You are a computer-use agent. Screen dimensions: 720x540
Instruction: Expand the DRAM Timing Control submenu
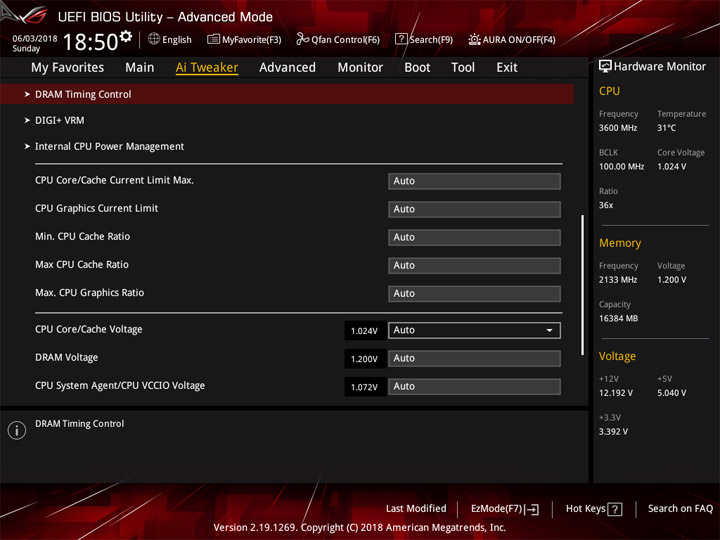point(287,94)
